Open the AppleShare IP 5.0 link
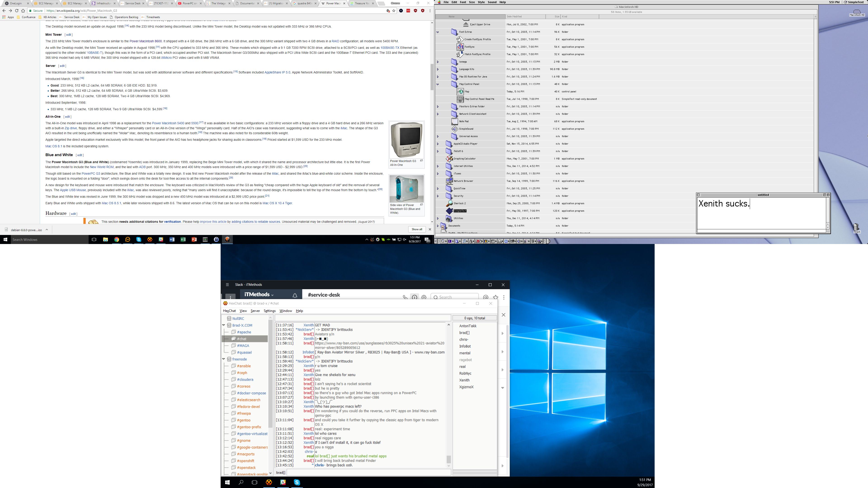868x488 pixels. pyautogui.click(x=277, y=72)
